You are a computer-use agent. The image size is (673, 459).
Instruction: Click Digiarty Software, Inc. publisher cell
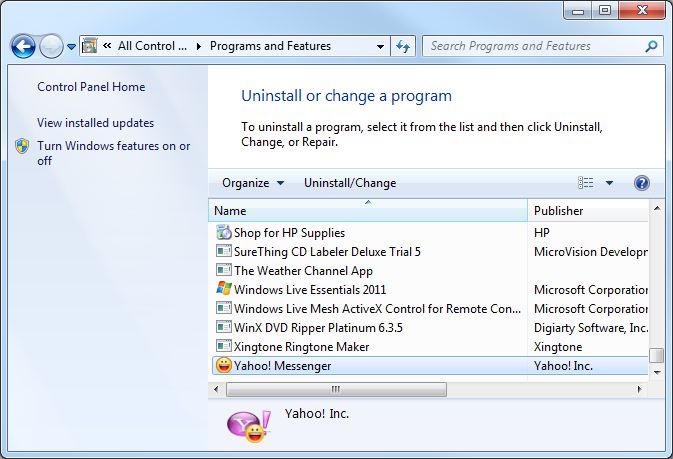click(x=591, y=328)
